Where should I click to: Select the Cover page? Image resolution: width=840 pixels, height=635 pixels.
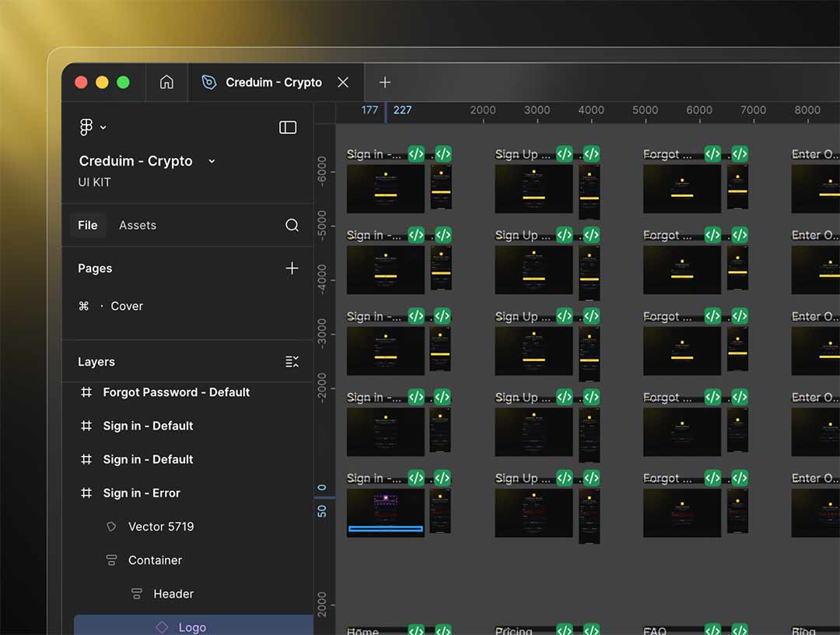[x=127, y=307]
